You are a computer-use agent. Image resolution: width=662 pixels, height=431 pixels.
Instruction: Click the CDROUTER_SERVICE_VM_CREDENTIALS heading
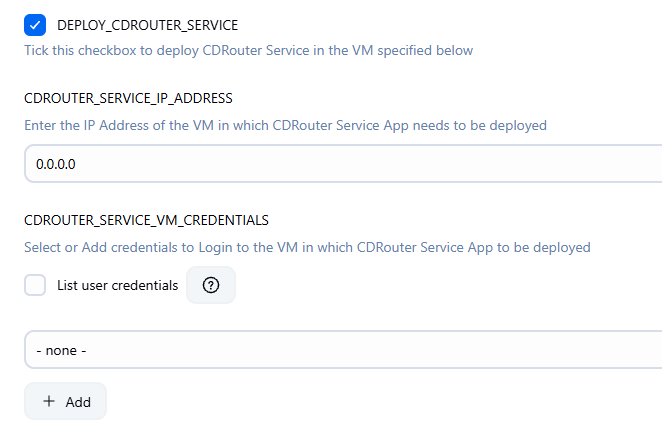[147, 220]
